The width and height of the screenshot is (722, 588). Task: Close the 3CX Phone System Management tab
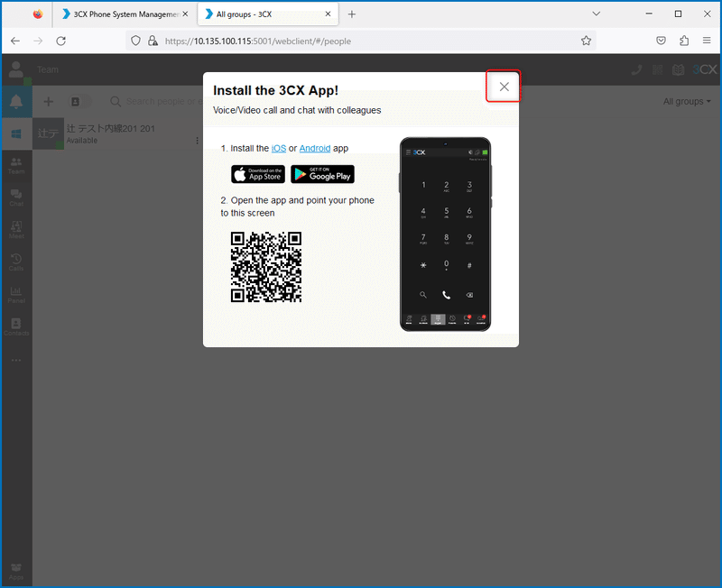click(x=185, y=14)
